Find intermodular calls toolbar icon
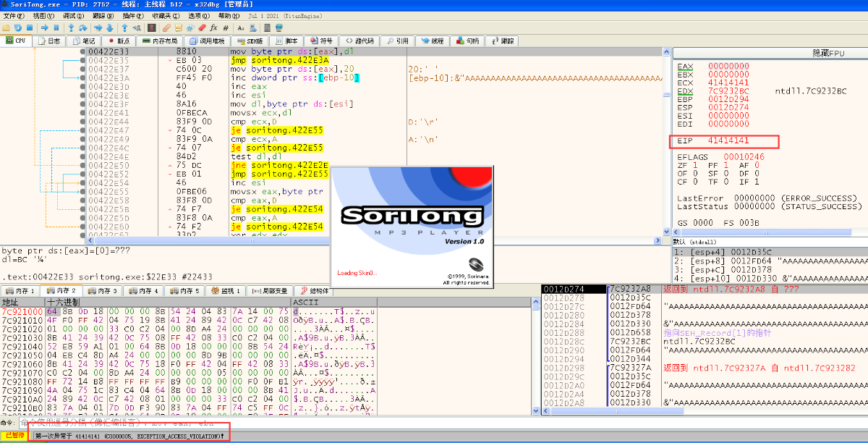The image size is (868, 443). (252, 28)
